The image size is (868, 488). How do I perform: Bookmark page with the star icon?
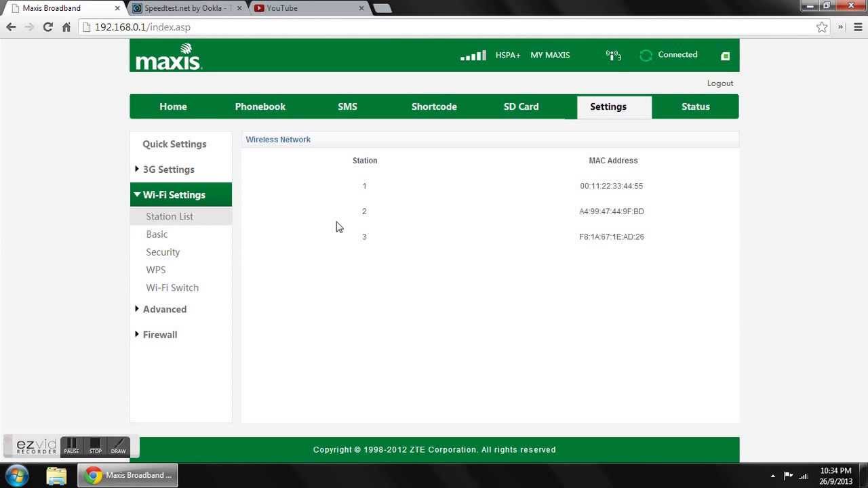(x=822, y=27)
